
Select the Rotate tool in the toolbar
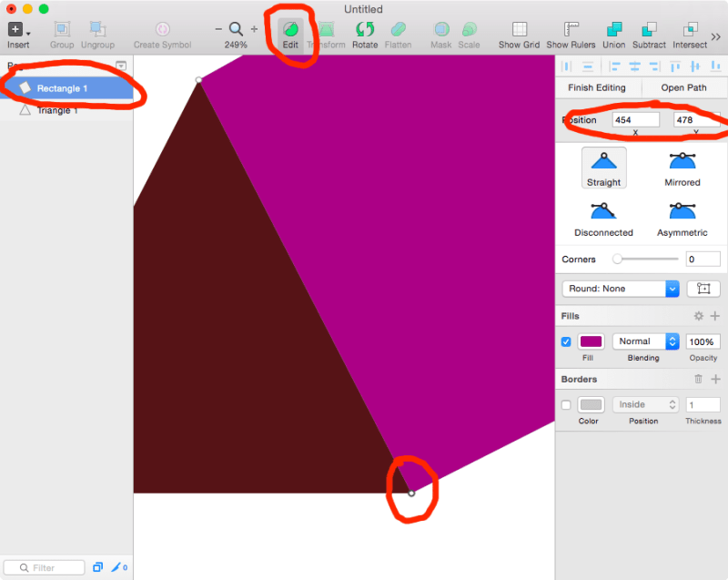coord(365,28)
